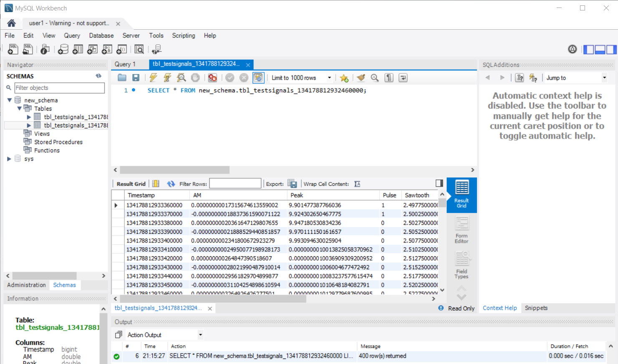Toggle wrap cell content in grid

coord(357,184)
